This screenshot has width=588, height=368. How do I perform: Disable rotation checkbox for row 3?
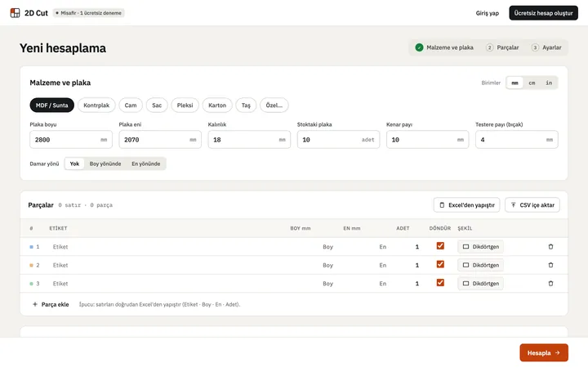pyautogui.click(x=440, y=283)
